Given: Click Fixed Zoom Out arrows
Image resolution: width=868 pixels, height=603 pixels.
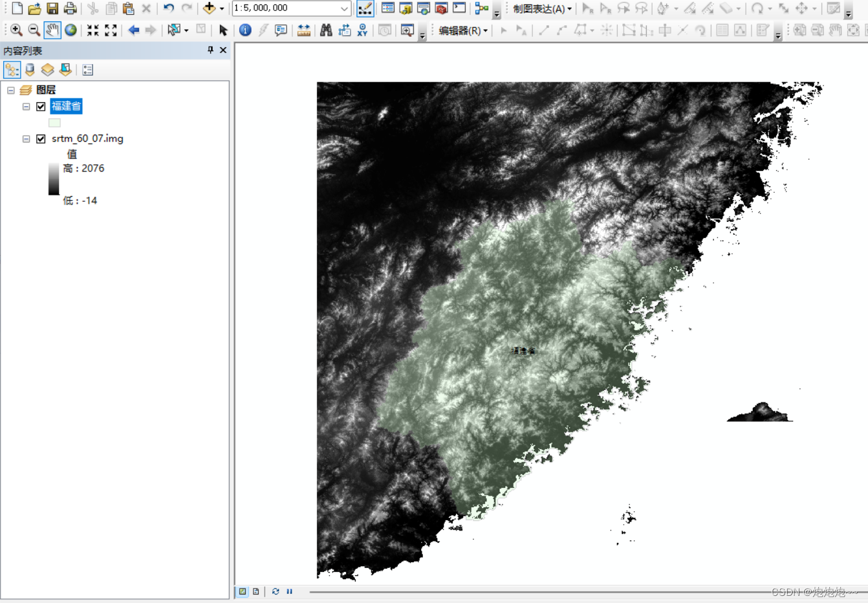Looking at the screenshot, I should point(111,30).
